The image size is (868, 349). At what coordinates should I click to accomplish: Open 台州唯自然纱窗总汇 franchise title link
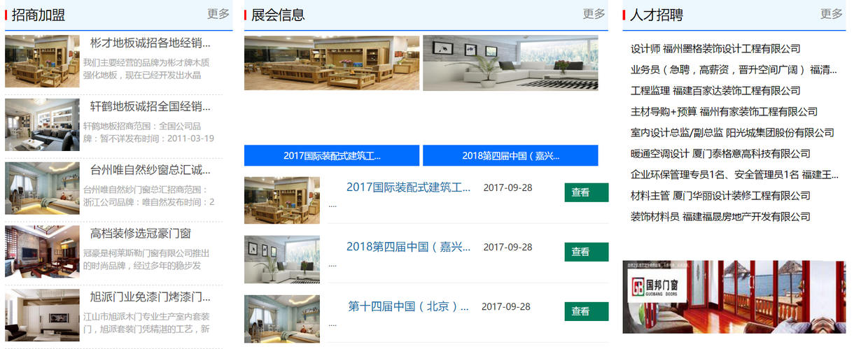click(x=150, y=170)
